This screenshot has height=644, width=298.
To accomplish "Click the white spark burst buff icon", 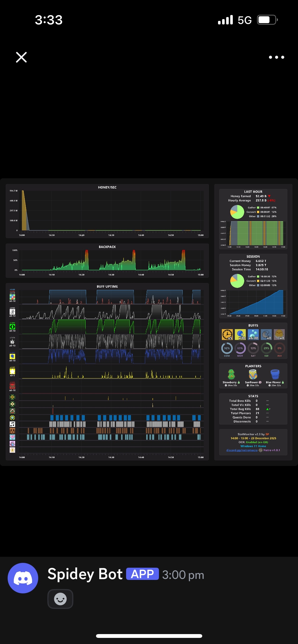I will click(x=12, y=342).
